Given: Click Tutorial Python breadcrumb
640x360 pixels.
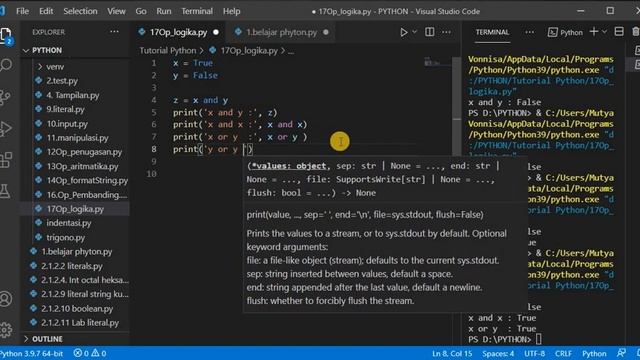Looking at the screenshot, I should 168,51.
